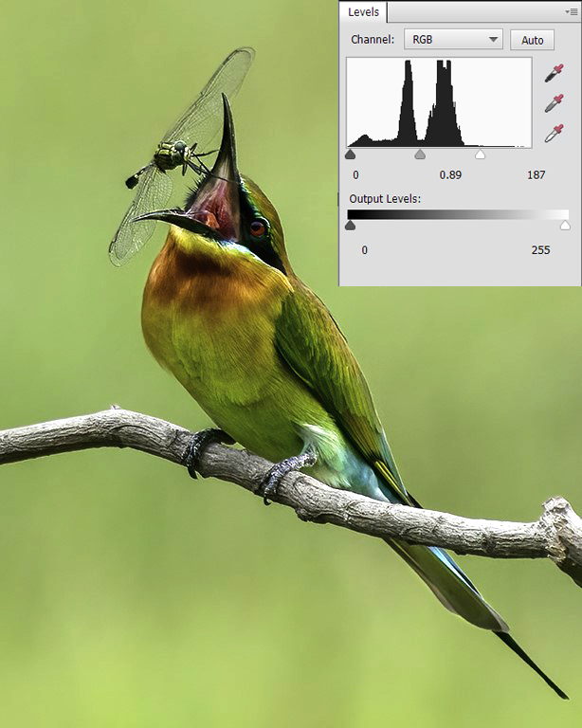Select the white point eyedropper

pyautogui.click(x=554, y=133)
